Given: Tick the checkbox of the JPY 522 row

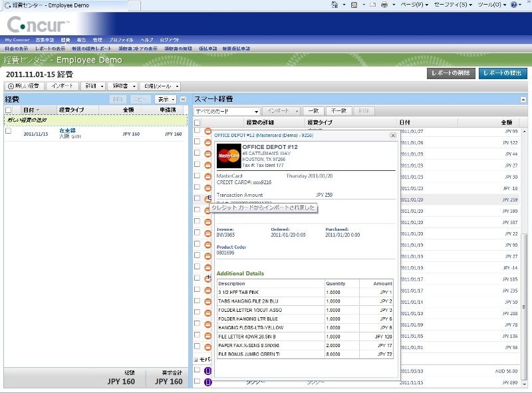Looking at the screenshot, I should tap(197, 142).
